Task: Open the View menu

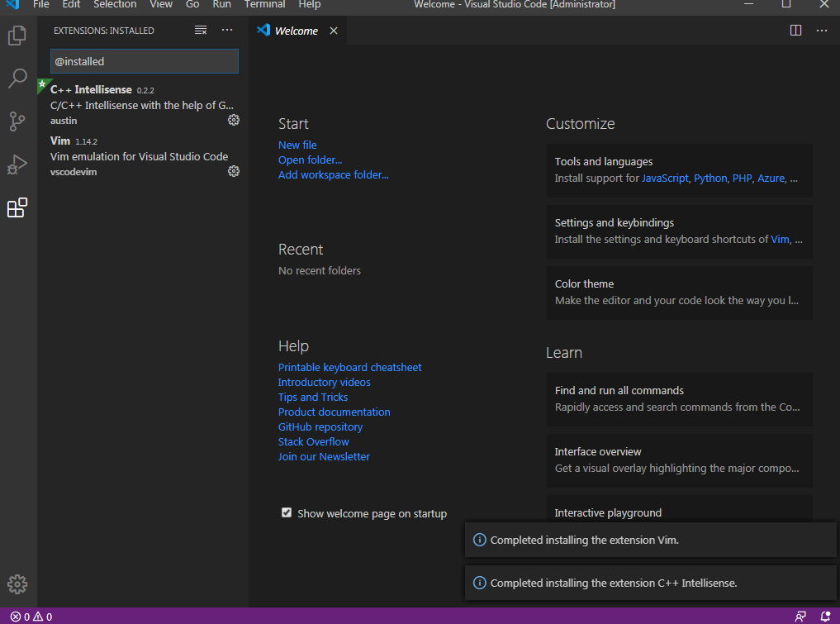Action: (x=161, y=4)
